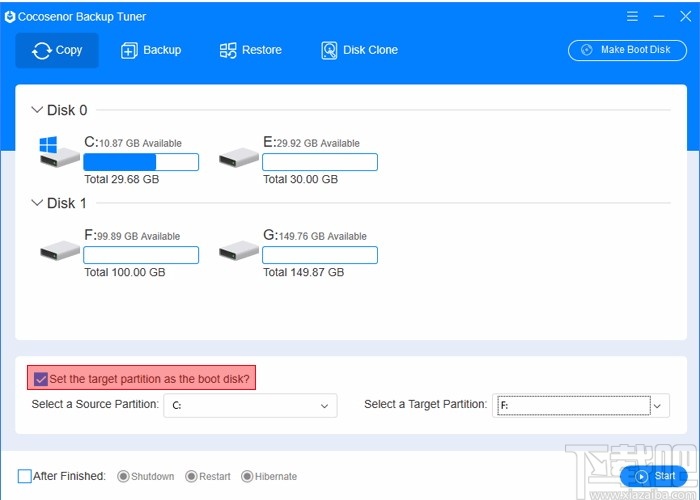Enable the After Finished checkbox

(x=25, y=476)
